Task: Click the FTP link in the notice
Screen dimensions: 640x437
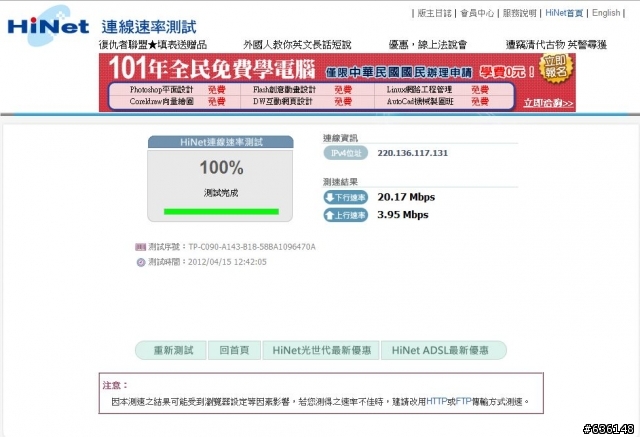Action: click(463, 401)
